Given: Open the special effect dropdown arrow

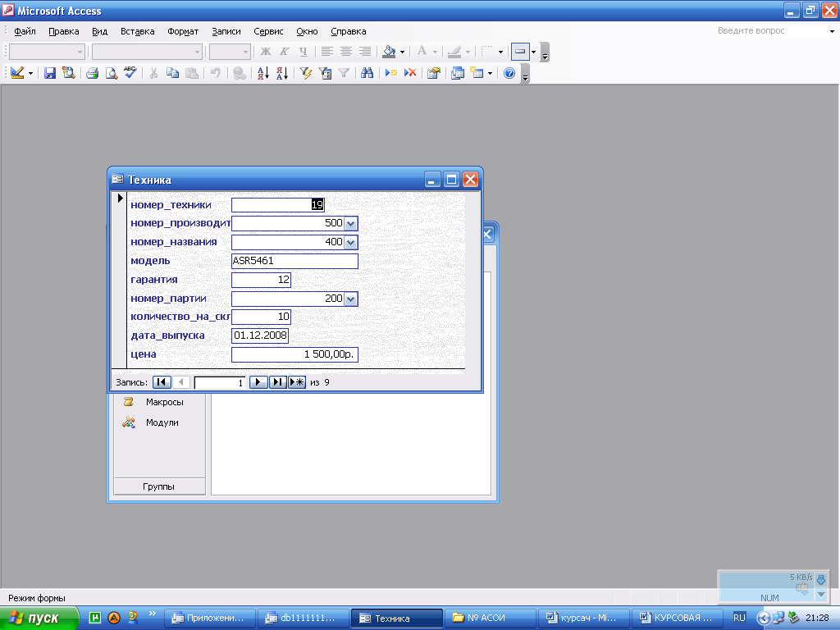Looking at the screenshot, I should click(x=533, y=52).
